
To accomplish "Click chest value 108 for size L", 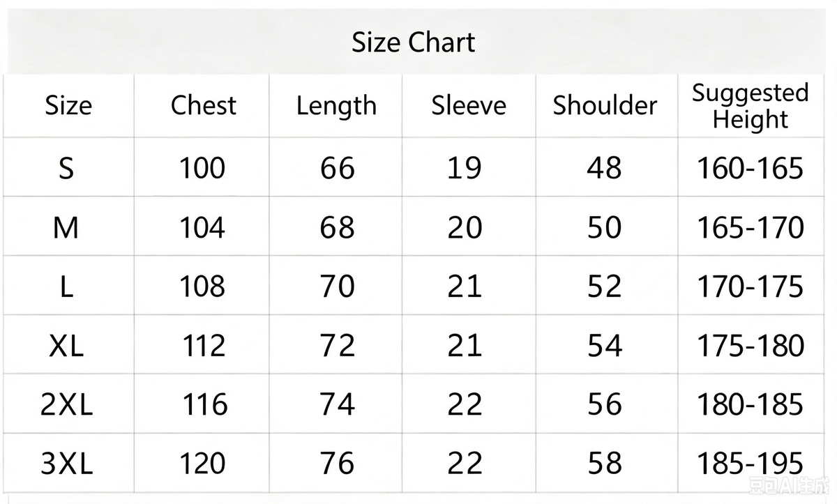I will click(x=202, y=287).
